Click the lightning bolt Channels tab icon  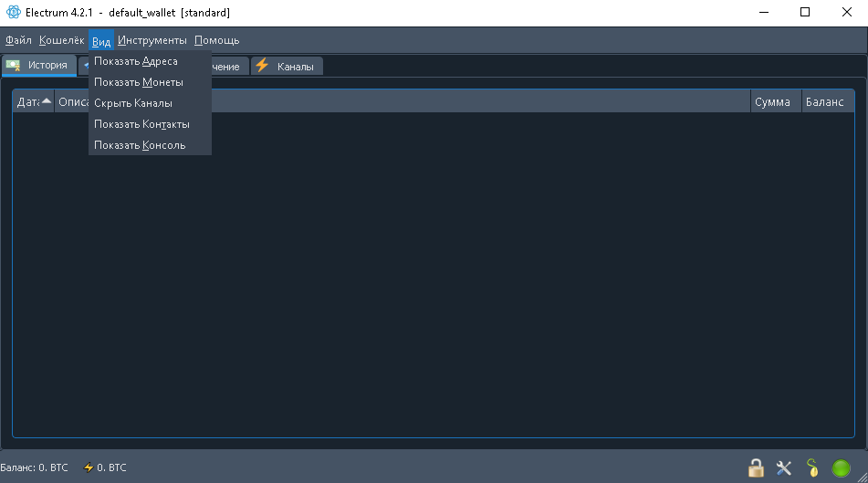tap(262, 66)
